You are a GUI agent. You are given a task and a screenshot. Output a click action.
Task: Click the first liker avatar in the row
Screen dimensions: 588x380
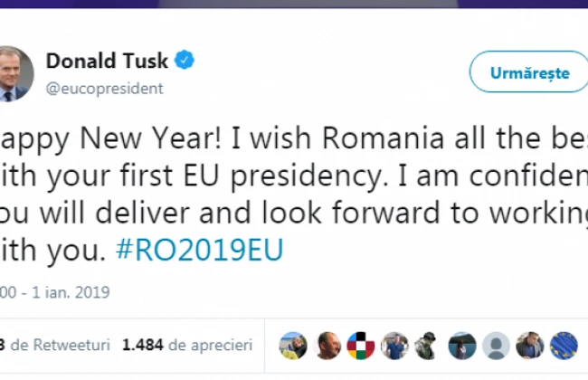point(295,345)
